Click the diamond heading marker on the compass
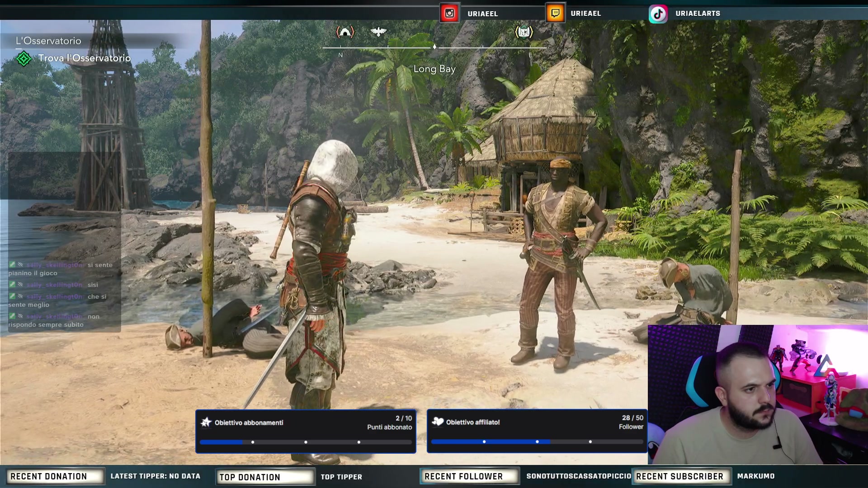The height and width of the screenshot is (488, 868). (x=434, y=47)
